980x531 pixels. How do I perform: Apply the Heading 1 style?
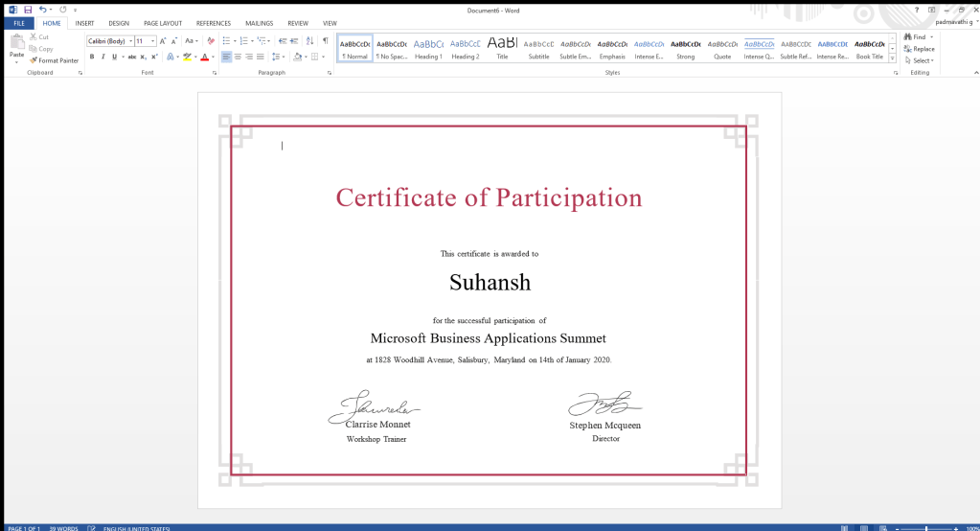click(x=428, y=49)
